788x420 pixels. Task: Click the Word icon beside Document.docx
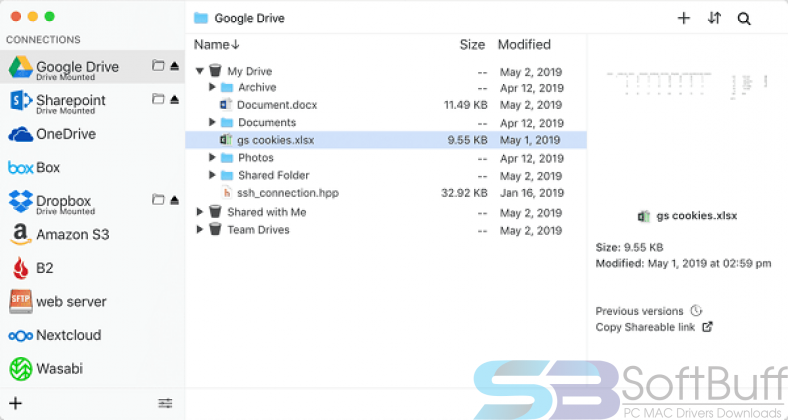[x=226, y=104]
